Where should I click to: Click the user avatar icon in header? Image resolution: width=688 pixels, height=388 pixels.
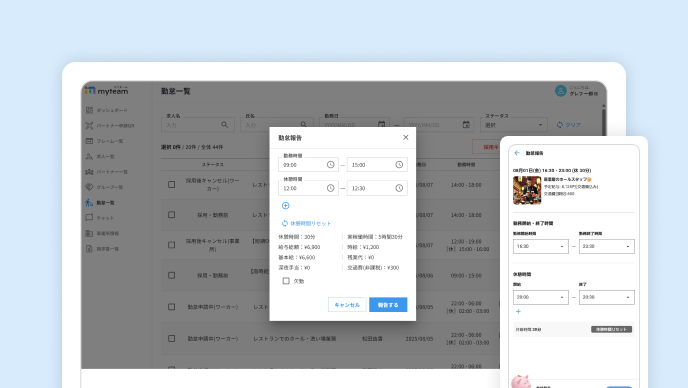click(x=560, y=91)
